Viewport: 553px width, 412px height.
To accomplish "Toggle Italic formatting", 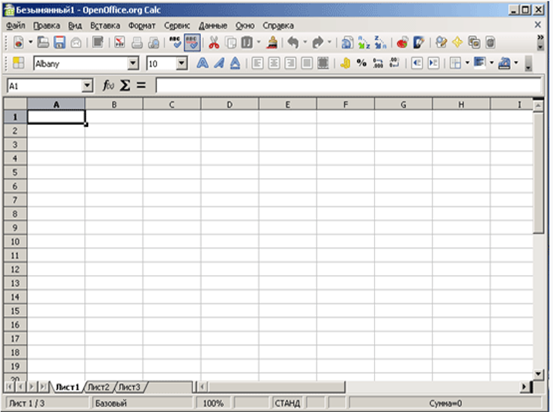I will click(219, 63).
